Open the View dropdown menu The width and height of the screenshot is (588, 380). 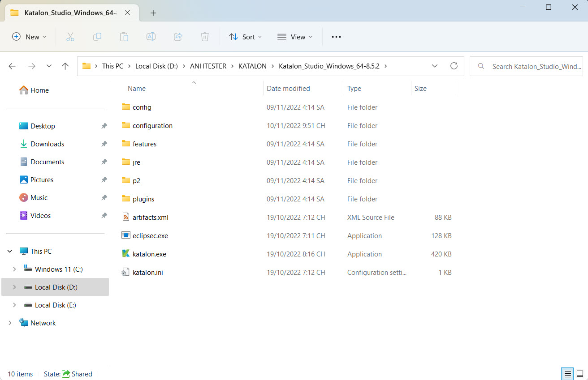[295, 37]
